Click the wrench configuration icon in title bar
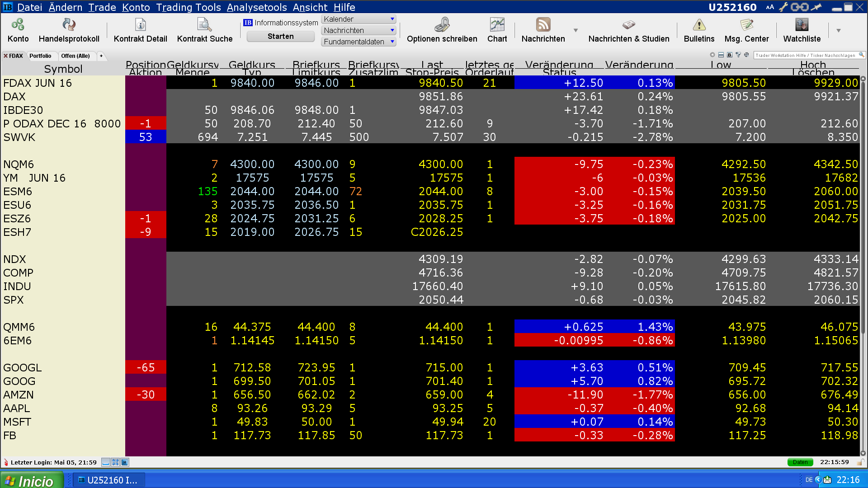 coord(783,7)
